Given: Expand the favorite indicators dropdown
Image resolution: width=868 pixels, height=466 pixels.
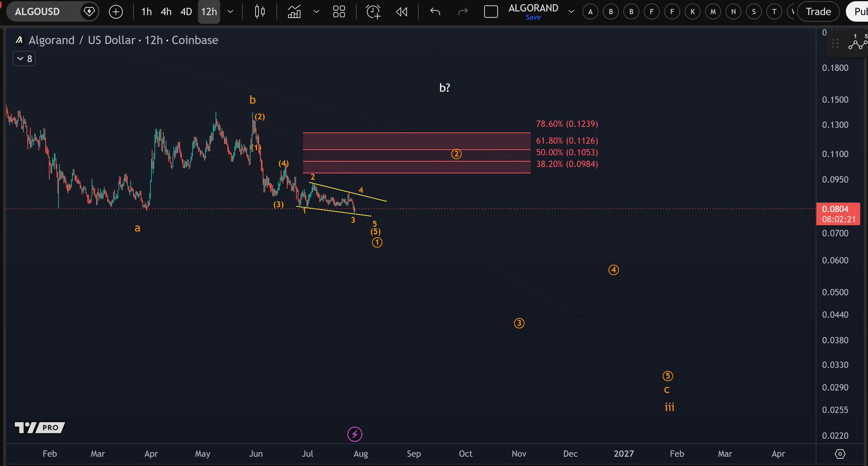Looking at the screenshot, I should [316, 11].
